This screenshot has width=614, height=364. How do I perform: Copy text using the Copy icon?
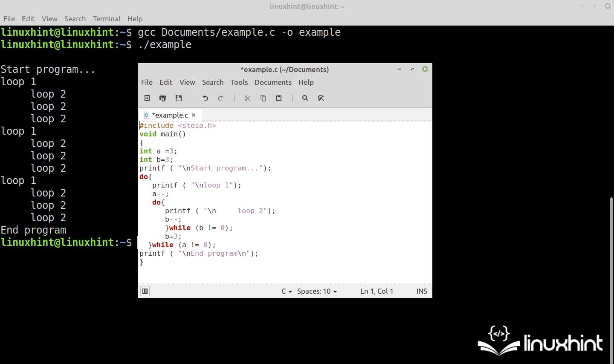[263, 98]
